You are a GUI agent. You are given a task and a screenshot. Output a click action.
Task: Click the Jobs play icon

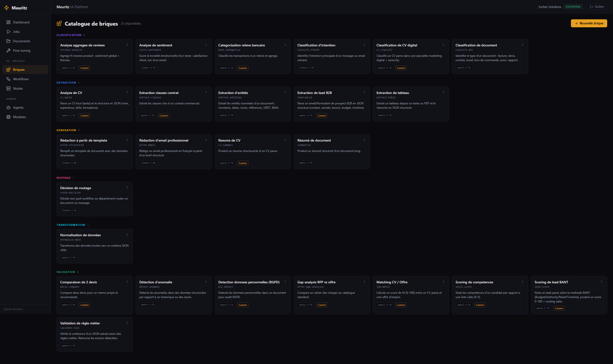click(8, 32)
